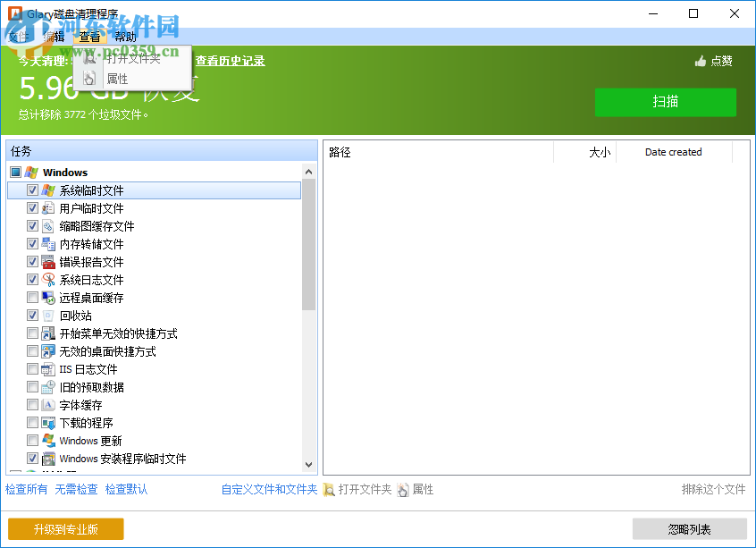Click the 升级到专业版 upgrade button

click(64, 528)
